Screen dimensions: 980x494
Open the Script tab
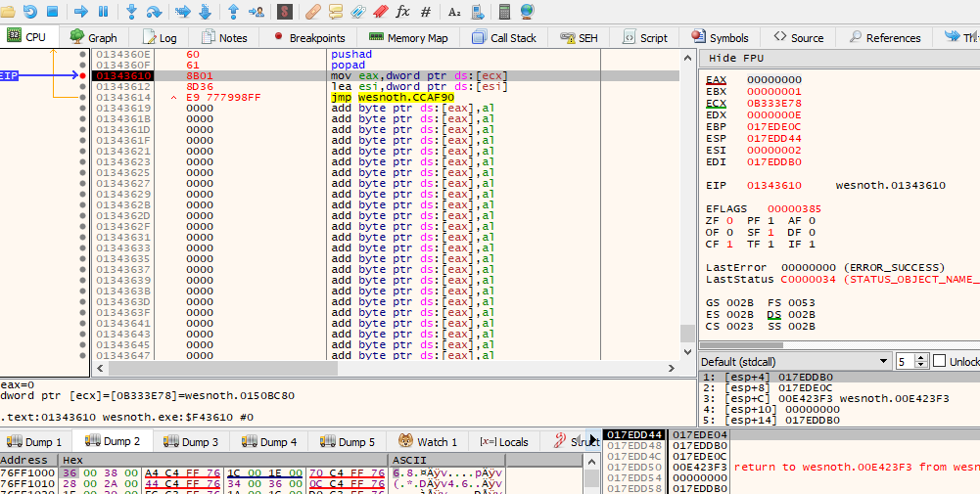click(645, 37)
